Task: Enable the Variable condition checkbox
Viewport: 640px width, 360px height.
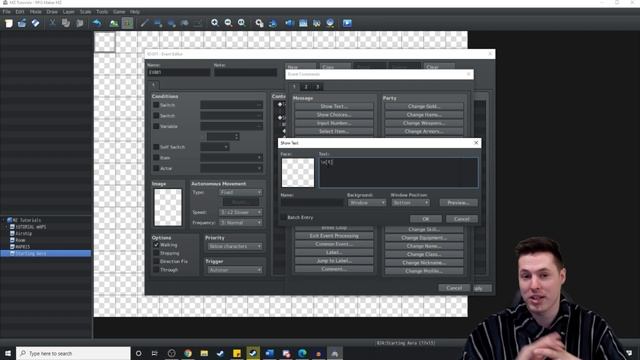Action: [x=156, y=126]
